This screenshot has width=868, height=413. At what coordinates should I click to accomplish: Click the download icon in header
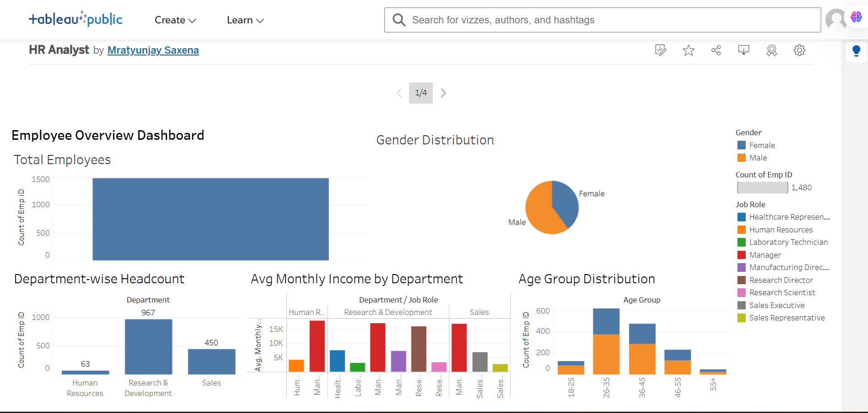click(x=744, y=50)
